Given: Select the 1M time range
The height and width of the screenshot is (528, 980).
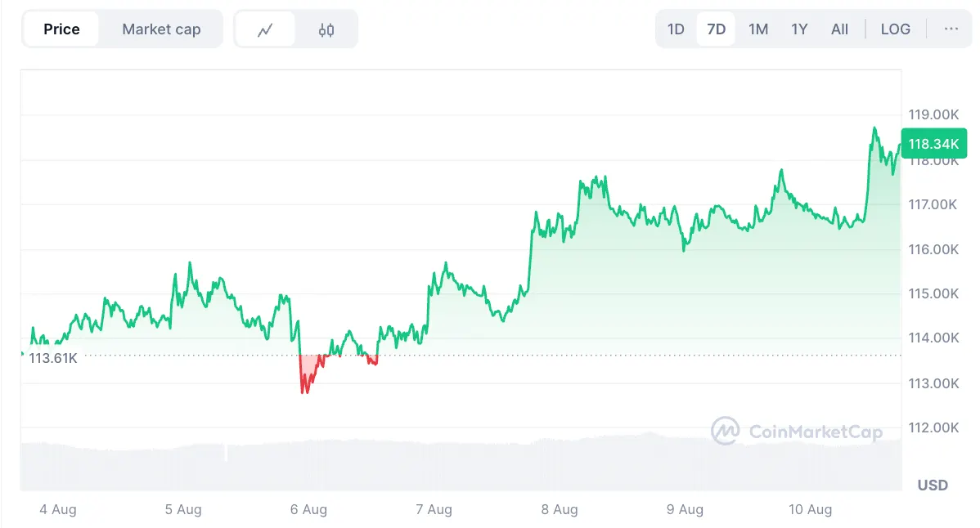Looking at the screenshot, I should (x=757, y=29).
